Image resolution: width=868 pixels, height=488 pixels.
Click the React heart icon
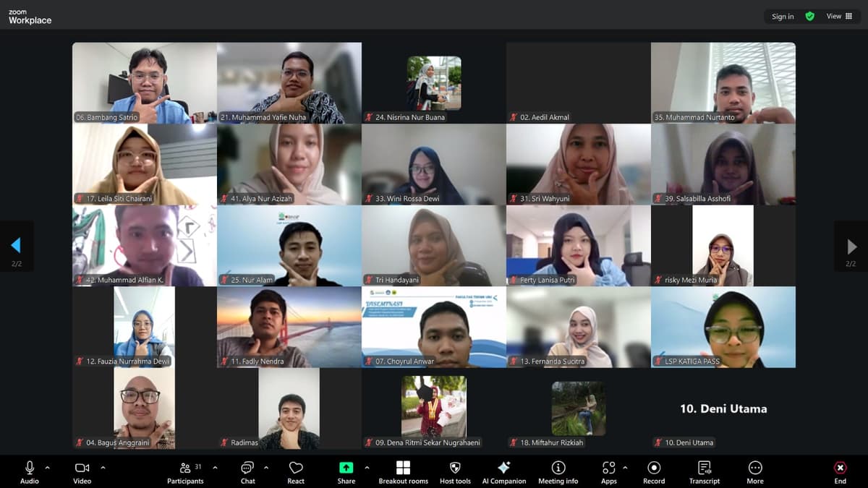pyautogui.click(x=296, y=468)
